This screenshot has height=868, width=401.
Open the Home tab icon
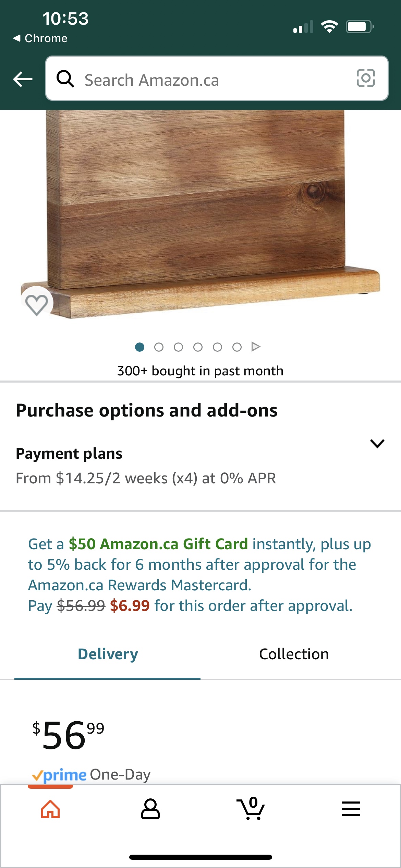click(50, 809)
